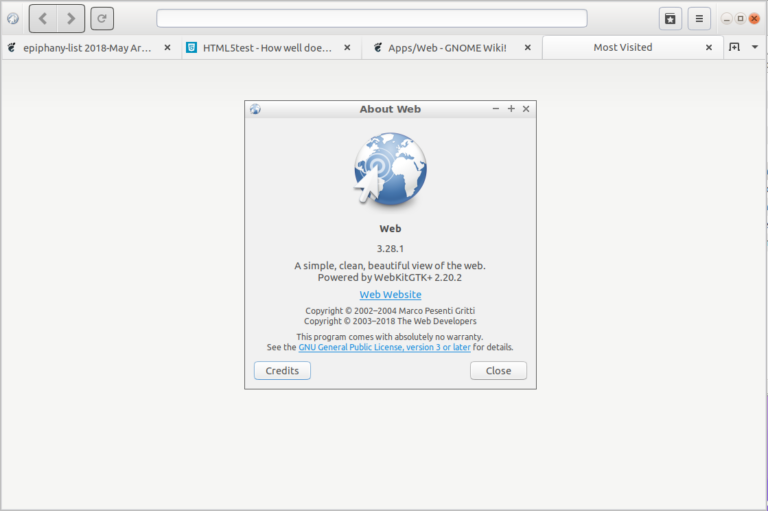Open the bookmarks star button

(670, 19)
